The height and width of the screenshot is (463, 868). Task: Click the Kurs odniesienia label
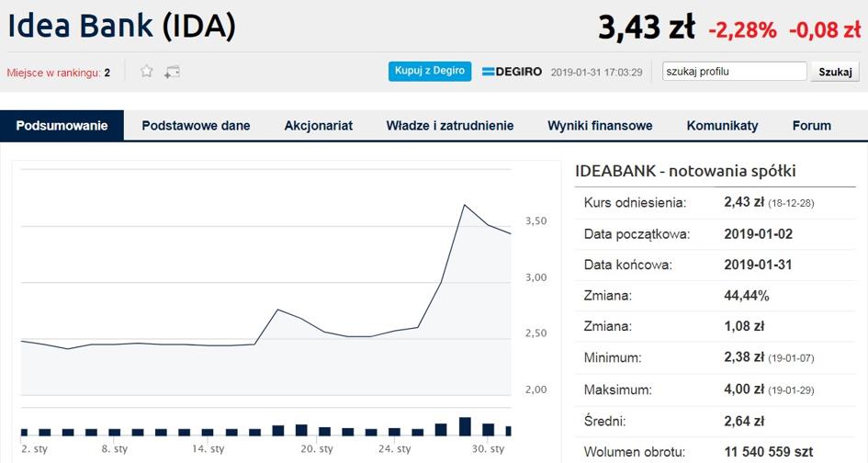click(635, 203)
